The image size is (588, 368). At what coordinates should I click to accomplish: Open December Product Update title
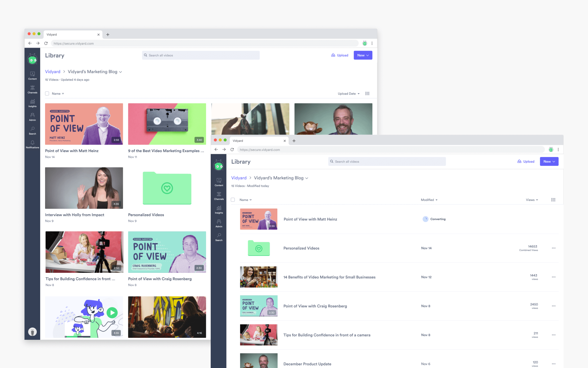pyautogui.click(x=307, y=364)
